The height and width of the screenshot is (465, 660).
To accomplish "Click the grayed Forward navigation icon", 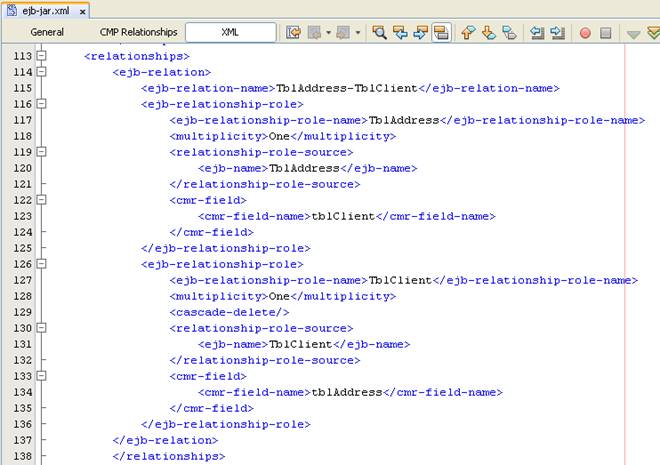I will click(343, 32).
